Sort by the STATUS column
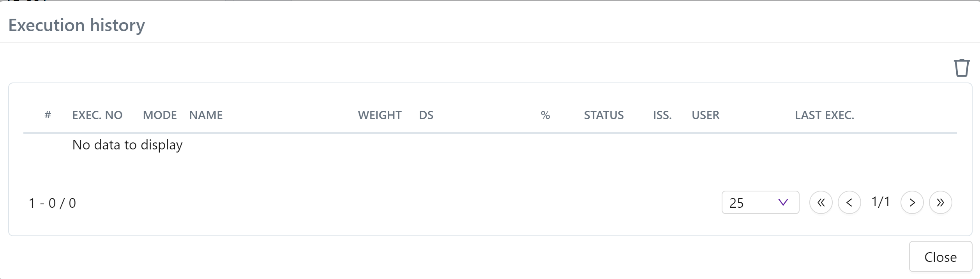This screenshot has height=279, width=980. click(x=604, y=115)
